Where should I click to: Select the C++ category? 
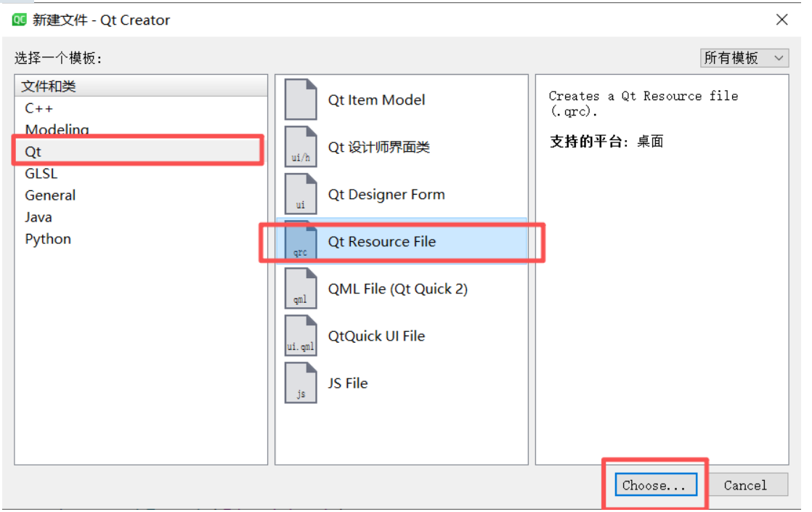point(141,108)
